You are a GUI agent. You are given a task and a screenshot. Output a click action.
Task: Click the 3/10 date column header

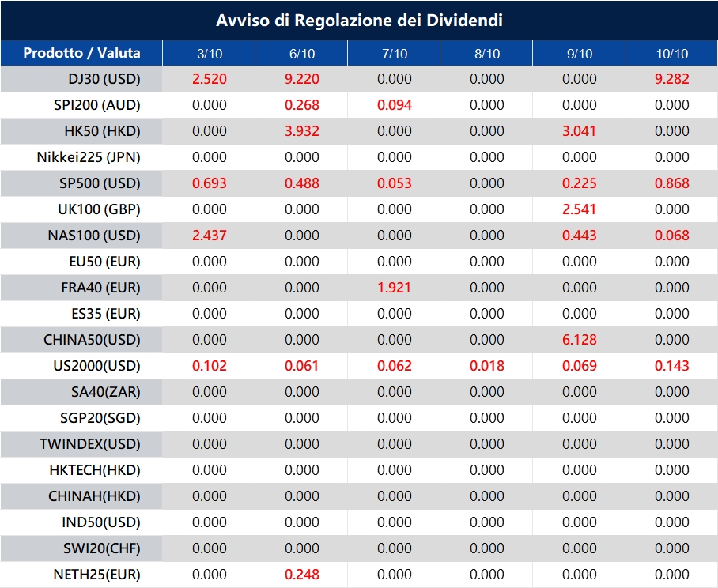[209, 54]
